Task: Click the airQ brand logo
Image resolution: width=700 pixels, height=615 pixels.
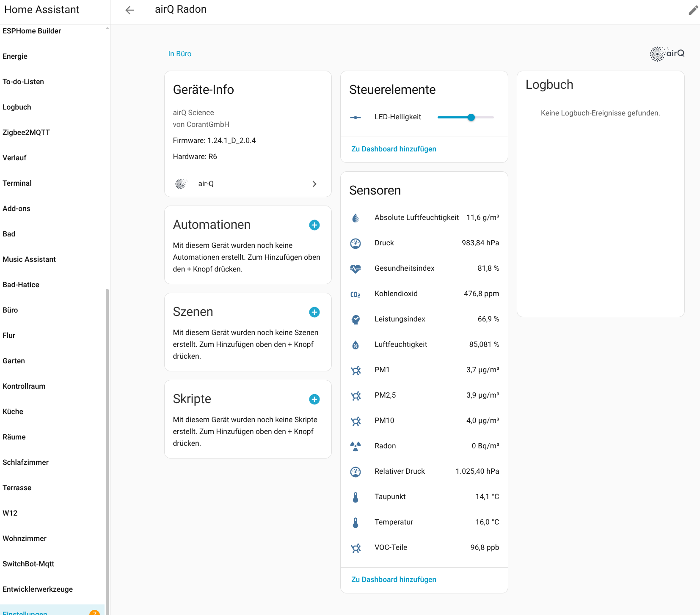Action: coord(667,54)
